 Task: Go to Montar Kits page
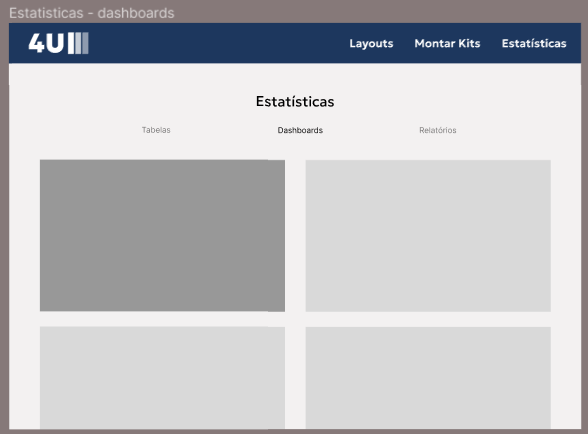[447, 44]
